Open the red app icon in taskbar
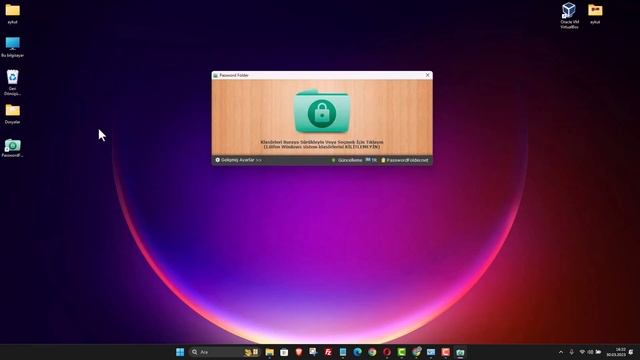Screen dimensions: 640x360 (x=446, y=352)
